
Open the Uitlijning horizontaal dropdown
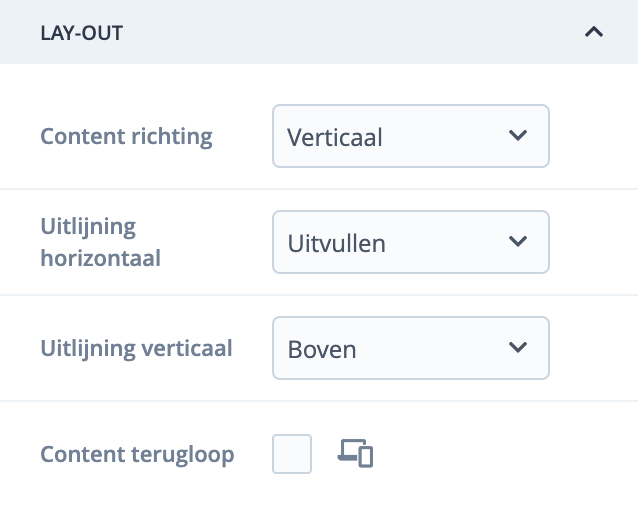(x=410, y=242)
